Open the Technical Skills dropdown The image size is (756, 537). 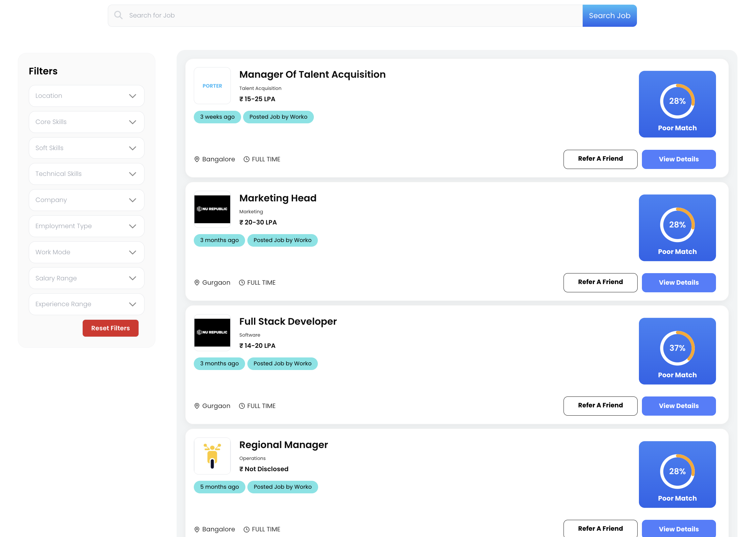[x=86, y=174]
